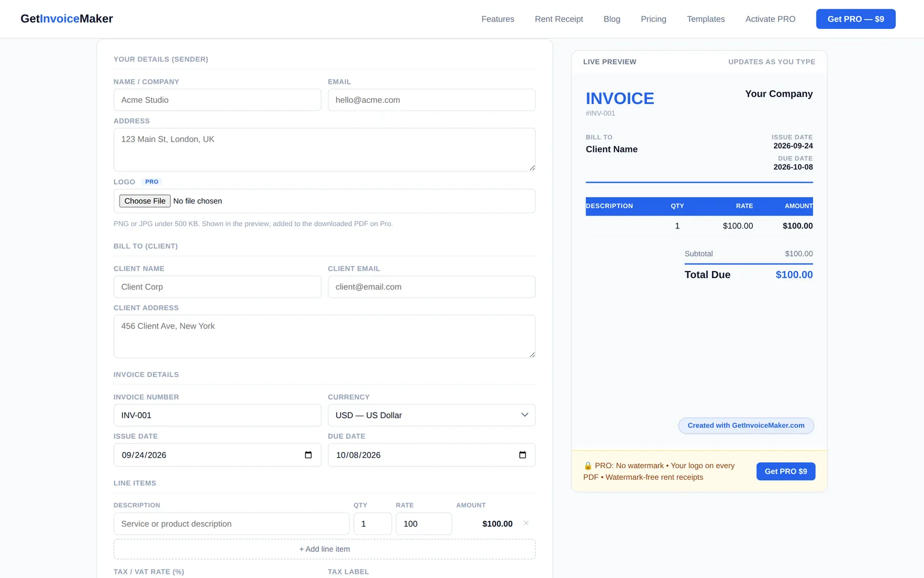This screenshot has width=924, height=578.
Task: Click Choose File for logo upload
Action: coord(145,201)
